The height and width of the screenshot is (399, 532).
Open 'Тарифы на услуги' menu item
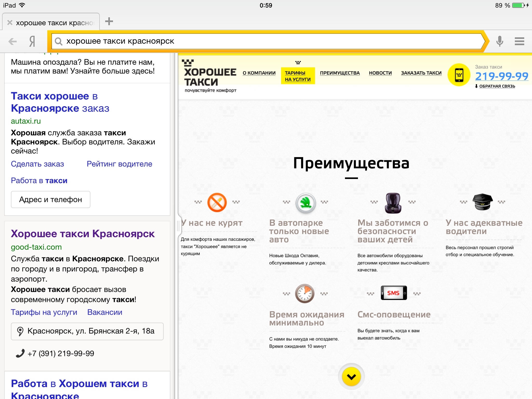click(x=298, y=76)
